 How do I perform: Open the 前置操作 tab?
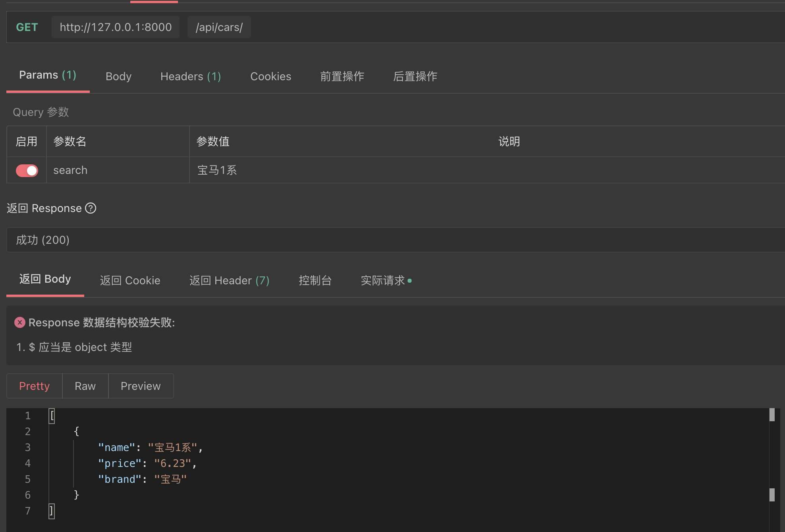coord(342,76)
